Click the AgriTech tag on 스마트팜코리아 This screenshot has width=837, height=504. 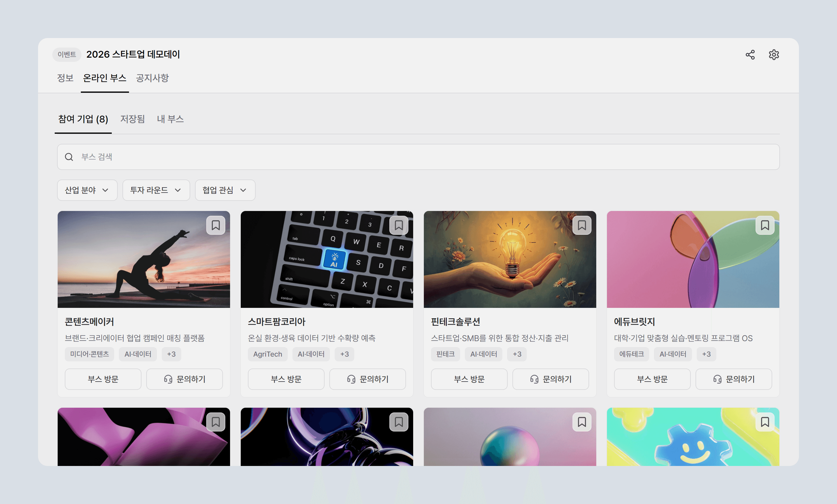click(x=268, y=354)
